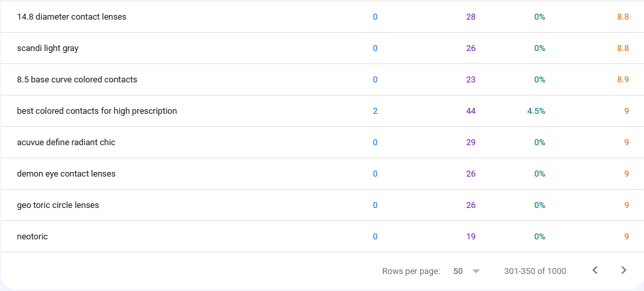Select query 14.8 diameter contact lenses
Image resolution: width=644 pixels, height=291 pixels.
point(71,17)
